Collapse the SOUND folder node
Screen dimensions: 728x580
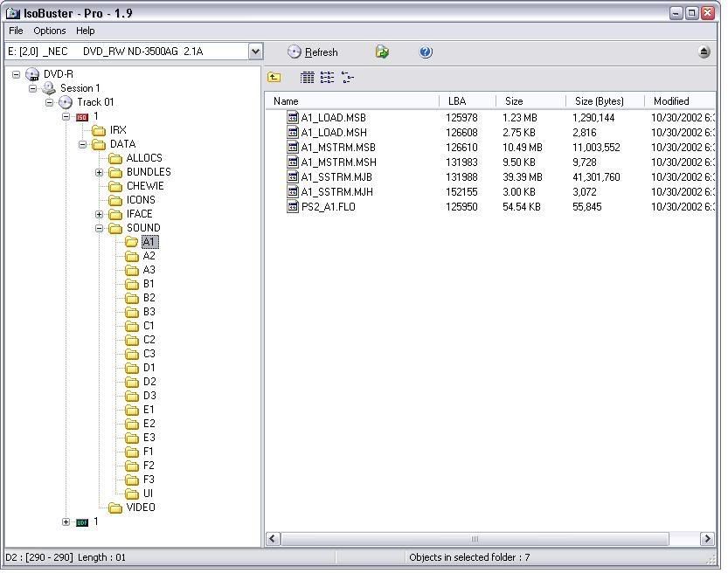99,228
